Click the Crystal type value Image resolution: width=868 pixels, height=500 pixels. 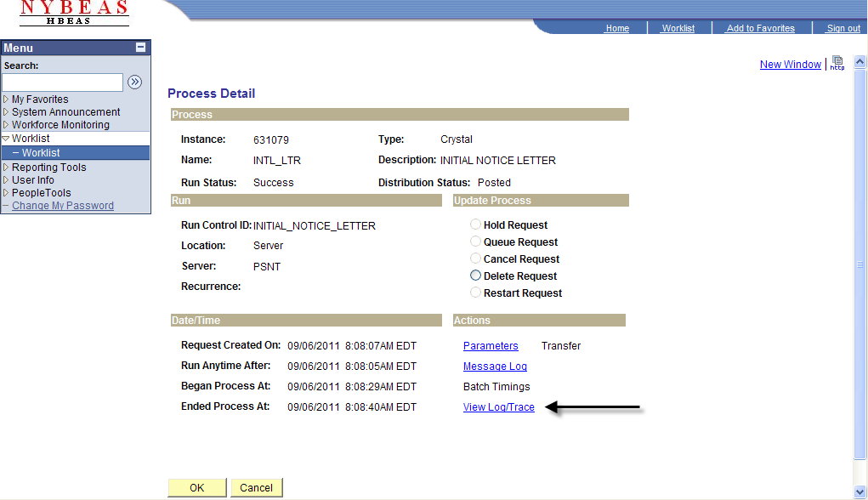457,139
